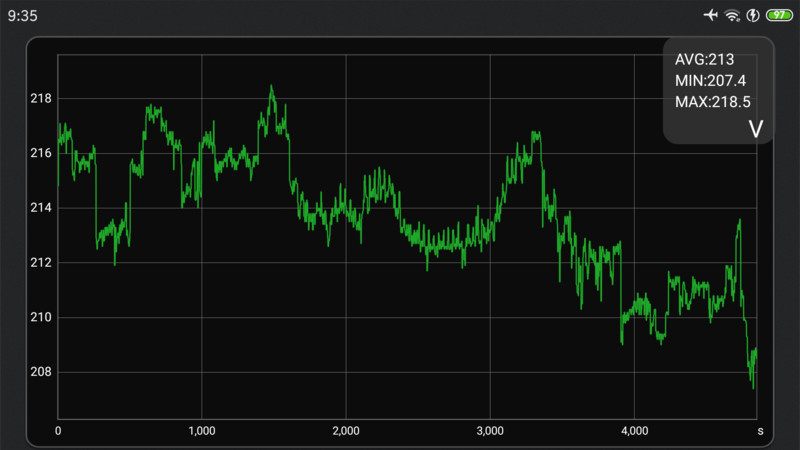
Task: Tap the airplane mode status icon
Action: pyautogui.click(x=711, y=16)
